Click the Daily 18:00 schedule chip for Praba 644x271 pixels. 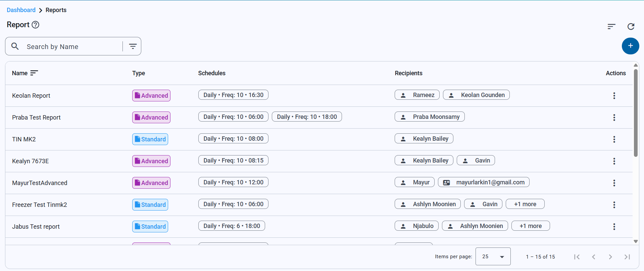pos(306,117)
